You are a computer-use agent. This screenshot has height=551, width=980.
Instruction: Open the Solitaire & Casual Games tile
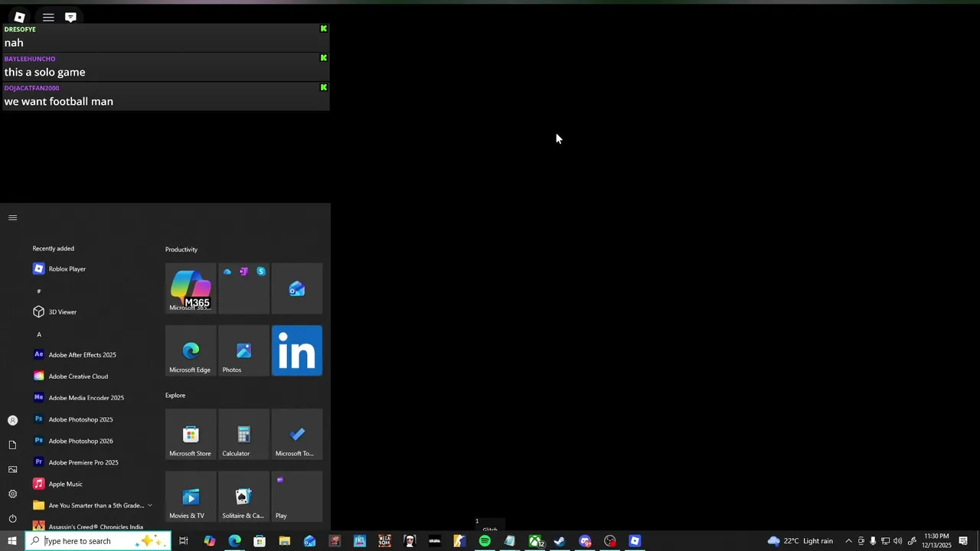(x=243, y=497)
